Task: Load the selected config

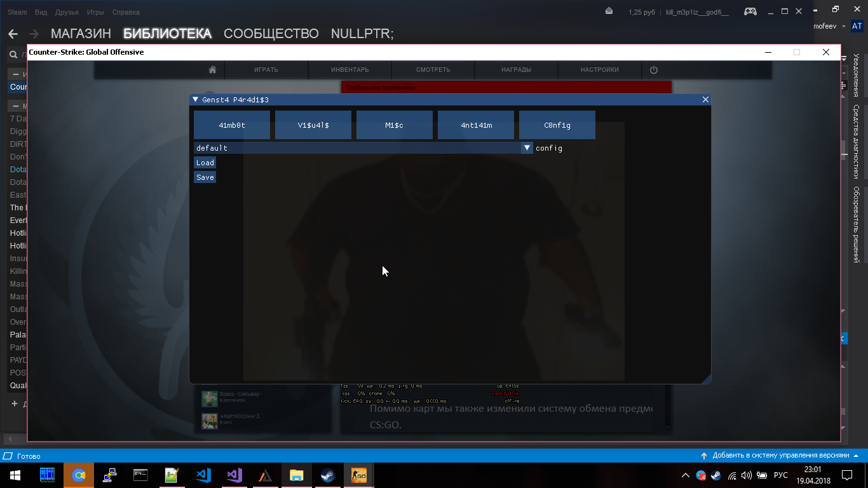Action: point(205,163)
